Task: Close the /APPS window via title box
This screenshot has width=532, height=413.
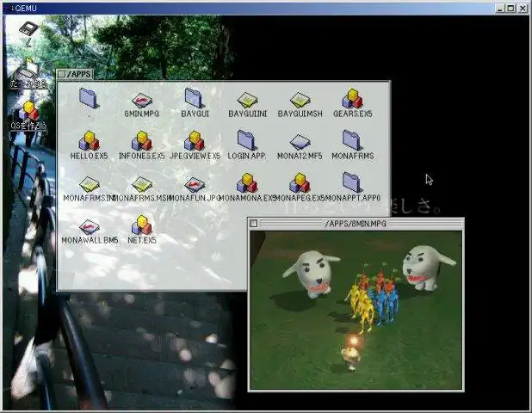Action: point(61,74)
